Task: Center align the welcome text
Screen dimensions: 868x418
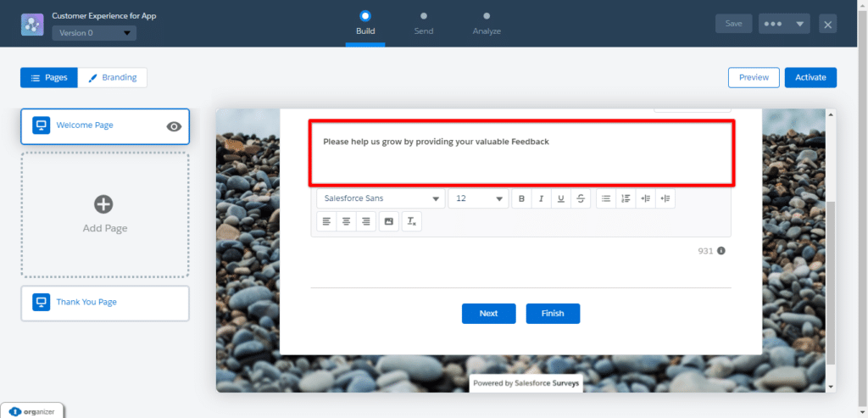Action: (346, 221)
